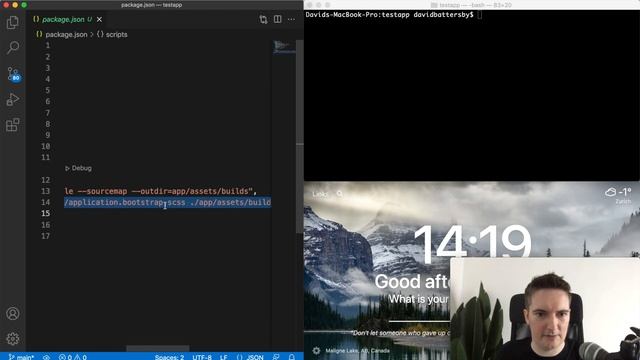
Task: Click the settings gear on the new tab page
Action: pyautogui.click(x=316, y=350)
